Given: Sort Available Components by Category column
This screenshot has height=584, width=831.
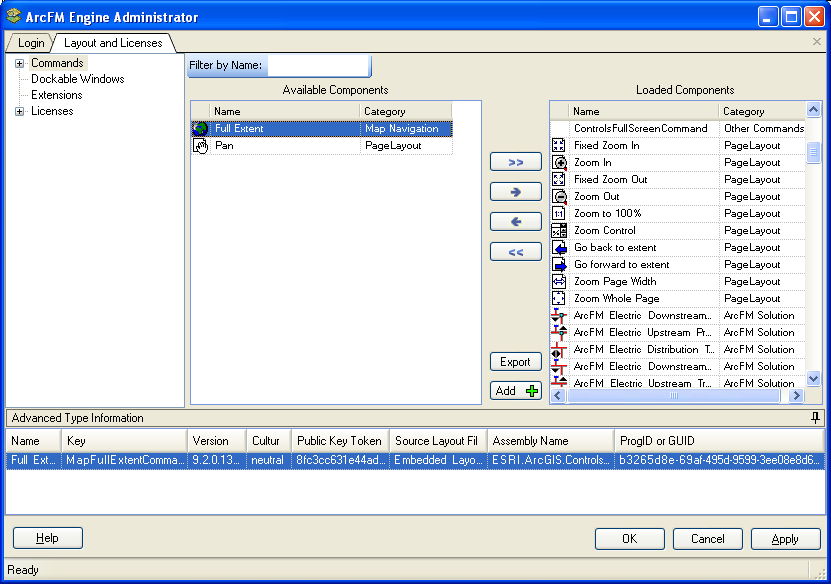Looking at the screenshot, I should pos(406,111).
